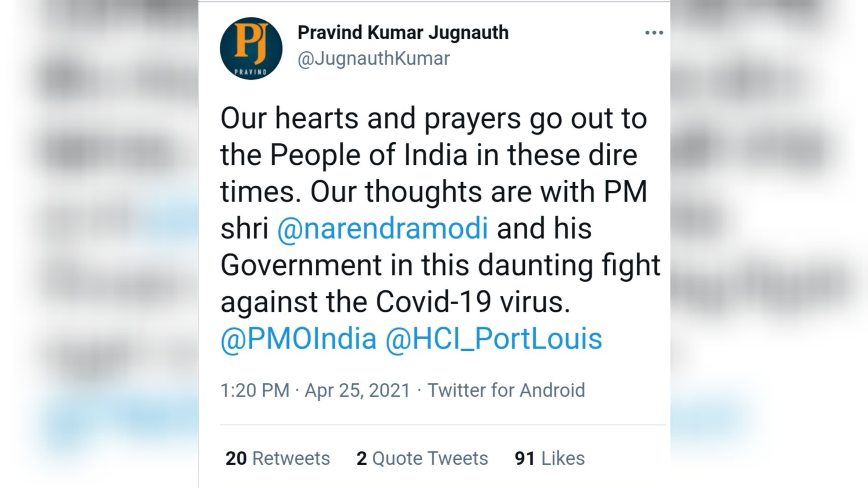Click the PJ Pravind profile avatar

point(251,49)
